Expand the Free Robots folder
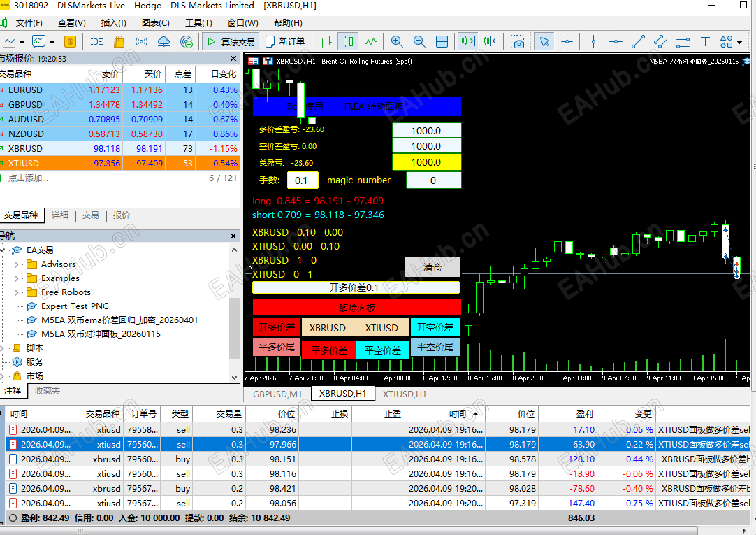This screenshot has width=756, height=535. pyautogui.click(x=16, y=292)
